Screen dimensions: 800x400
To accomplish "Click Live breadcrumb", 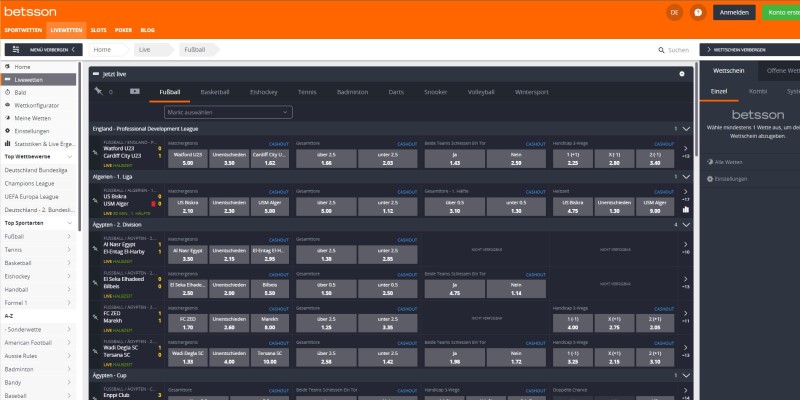I will pyautogui.click(x=145, y=50).
